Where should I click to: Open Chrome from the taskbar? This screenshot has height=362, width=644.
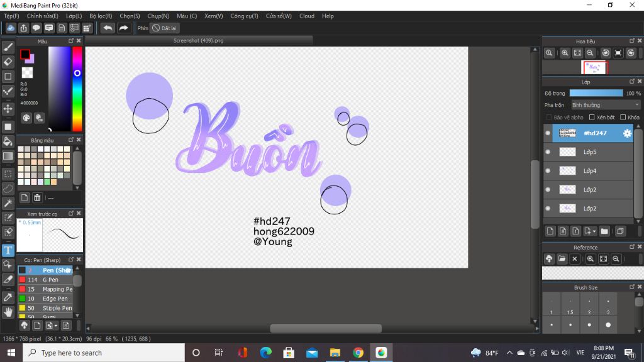pos(358,353)
